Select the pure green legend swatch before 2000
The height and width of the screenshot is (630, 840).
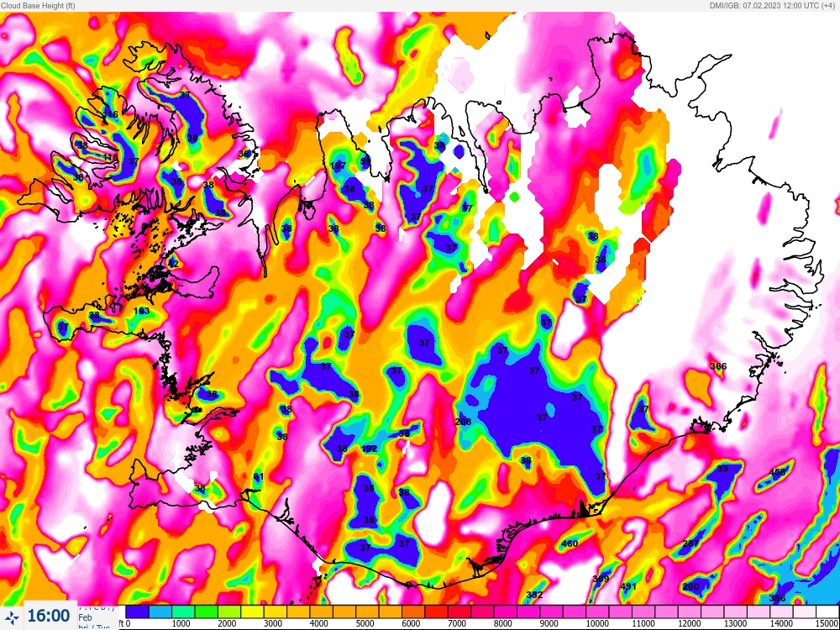[206, 612]
